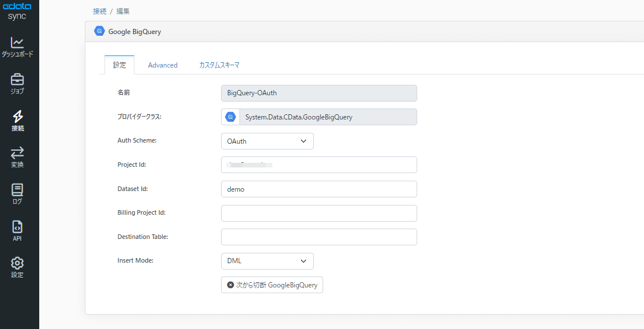Click the 接続 breadcrumb link

click(99, 11)
